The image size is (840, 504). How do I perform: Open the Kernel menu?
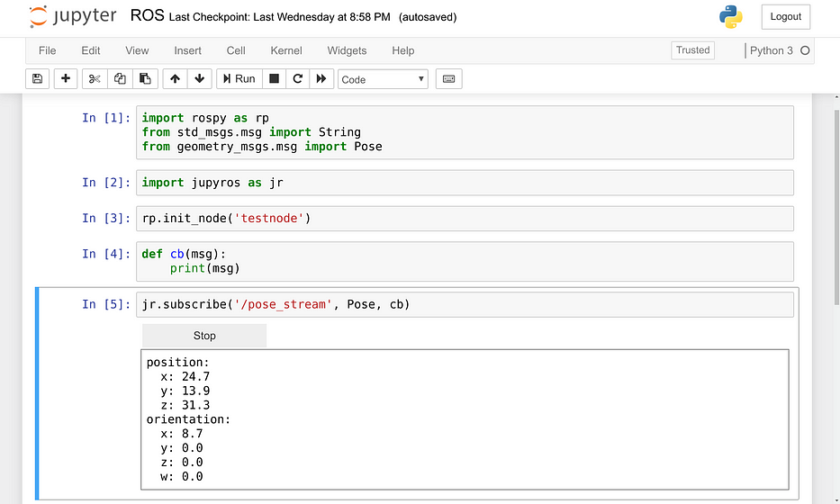(286, 50)
